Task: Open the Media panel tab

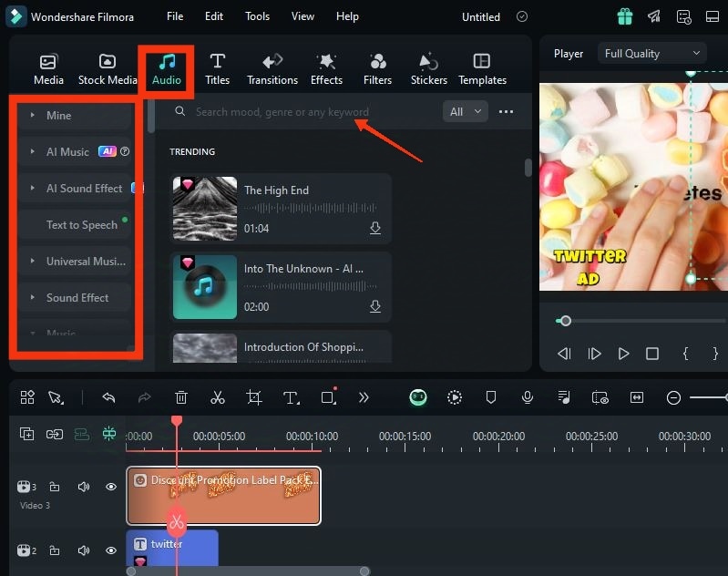Action: (48, 69)
